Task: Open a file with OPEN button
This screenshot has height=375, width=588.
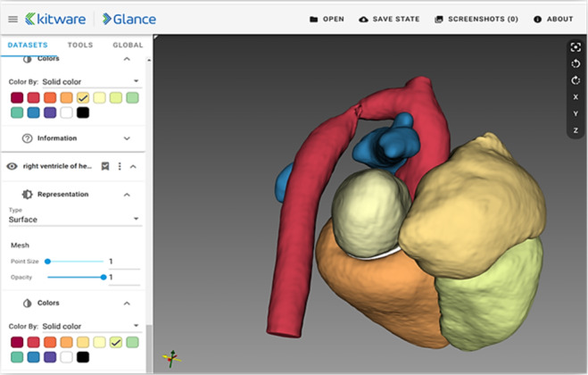Action: (327, 19)
